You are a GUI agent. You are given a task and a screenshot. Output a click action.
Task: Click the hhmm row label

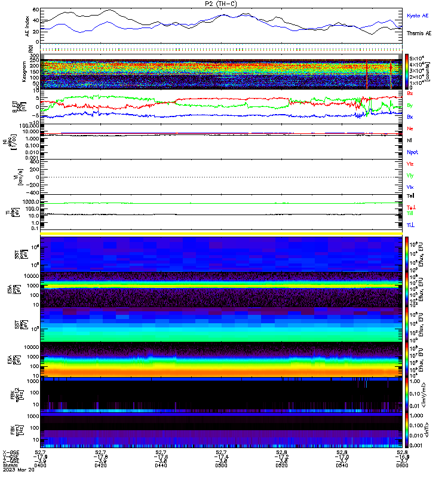(x=10, y=465)
